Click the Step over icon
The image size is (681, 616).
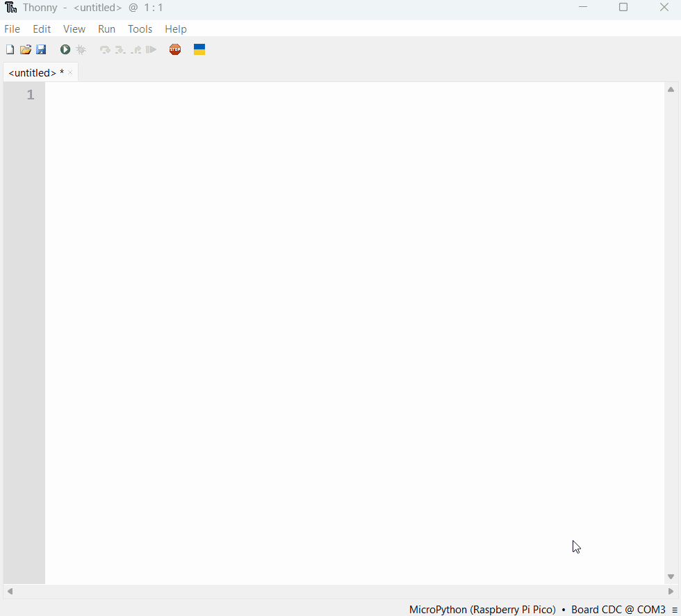[x=105, y=49]
